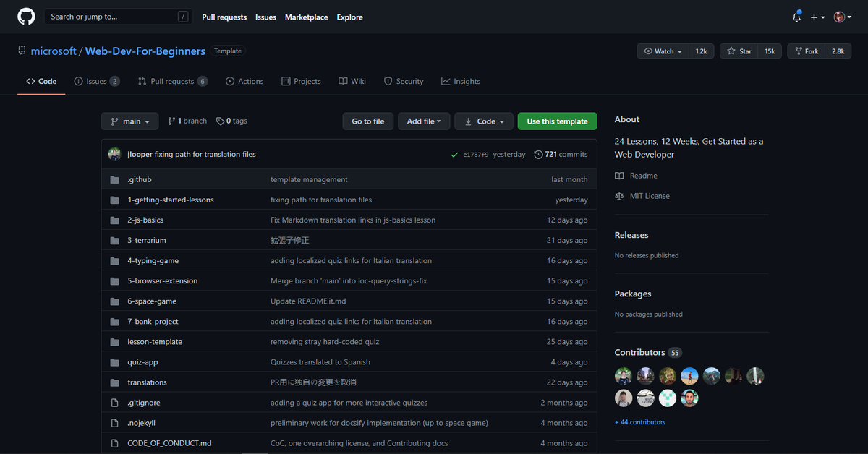Open the lesson-template folder
Image resolution: width=868 pixels, height=454 pixels.
[x=155, y=341]
